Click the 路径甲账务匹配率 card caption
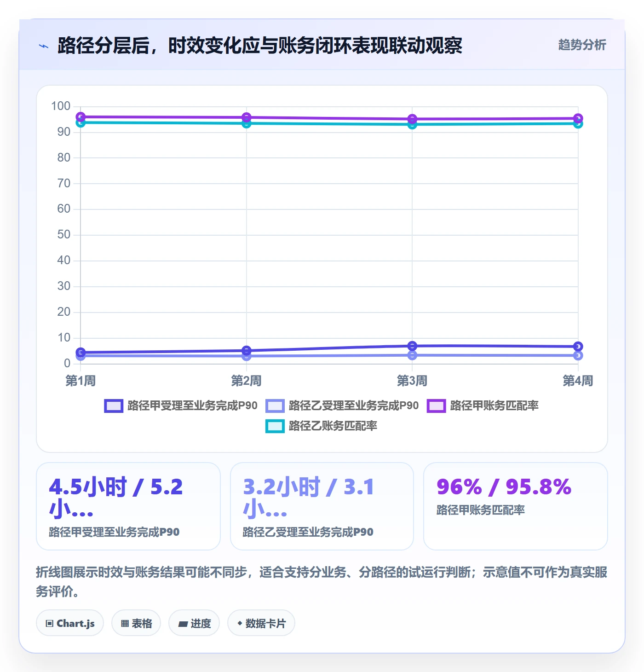 pyautogui.click(x=481, y=510)
